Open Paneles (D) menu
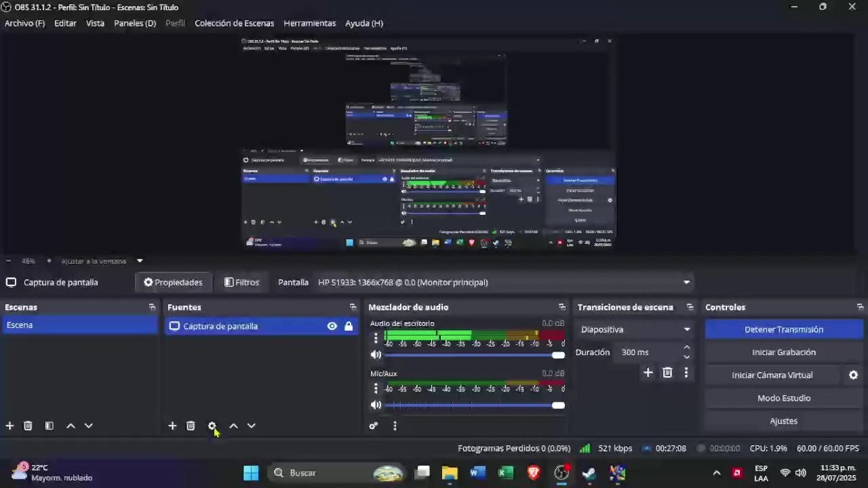The image size is (868, 488). pyautogui.click(x=135, y=23)
